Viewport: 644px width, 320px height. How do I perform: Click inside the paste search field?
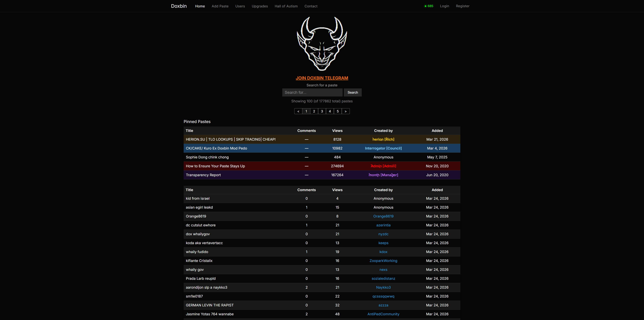[312, 92]
